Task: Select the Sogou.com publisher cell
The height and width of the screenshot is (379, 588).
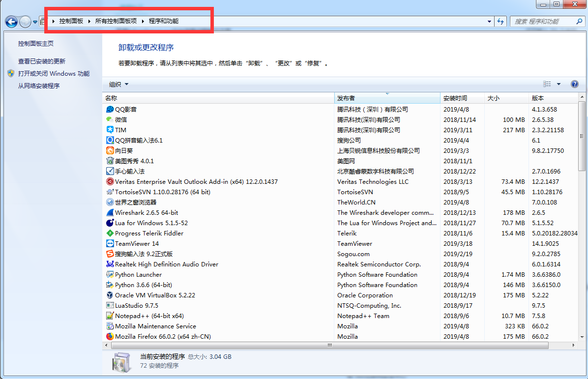Action: [x=353, y=254]
